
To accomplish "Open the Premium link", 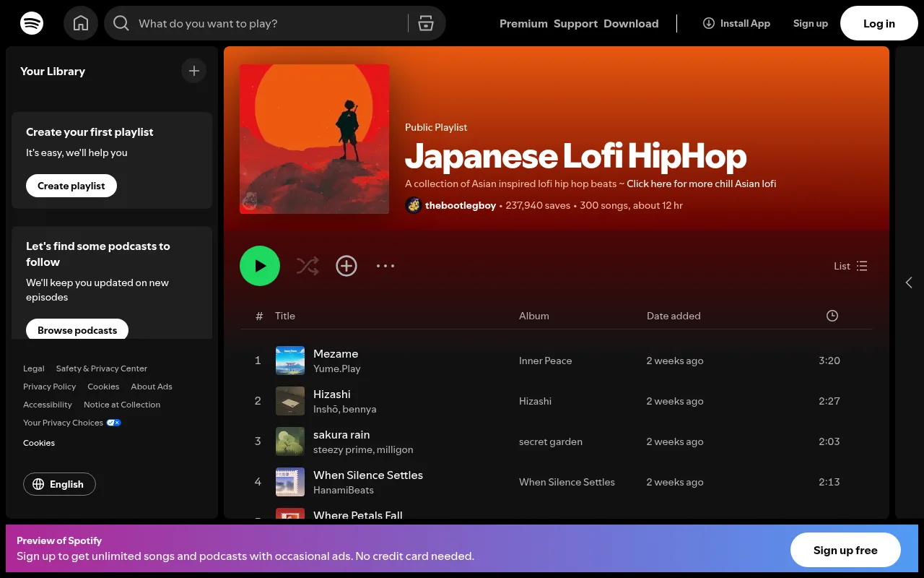I will click(523, 23).
